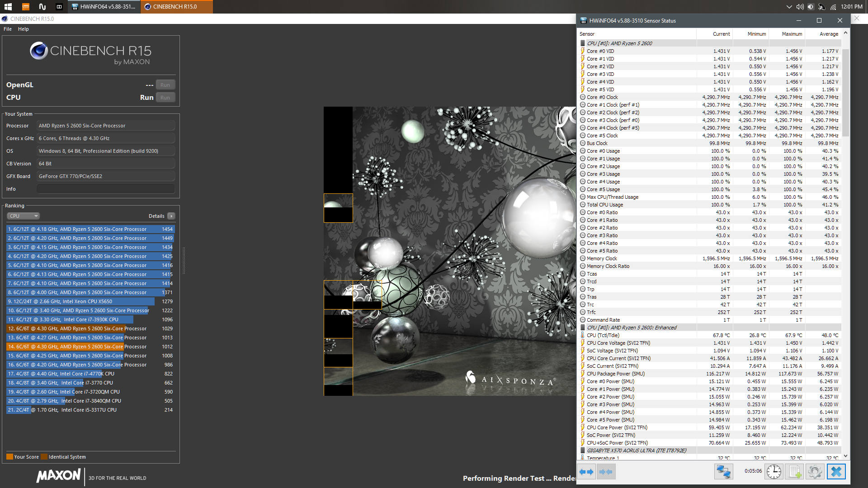Click the Average column header
868x488 pixels.
[823, 34]
